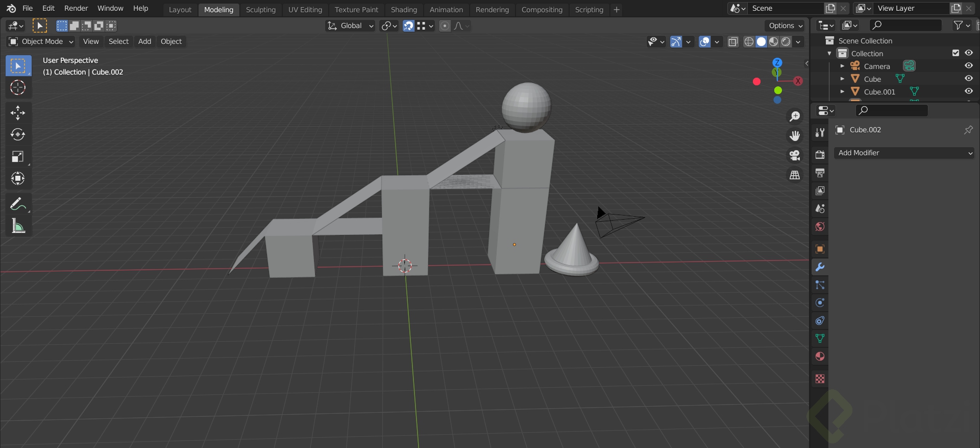
Task: Pick the Measure ruler tool
Action: click(18, 226)
